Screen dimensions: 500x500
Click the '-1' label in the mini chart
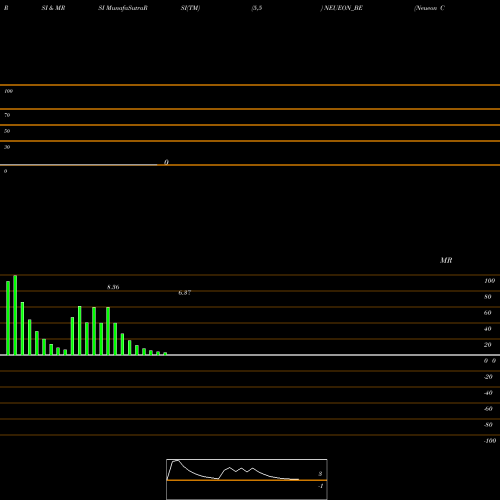click(320, 486)
